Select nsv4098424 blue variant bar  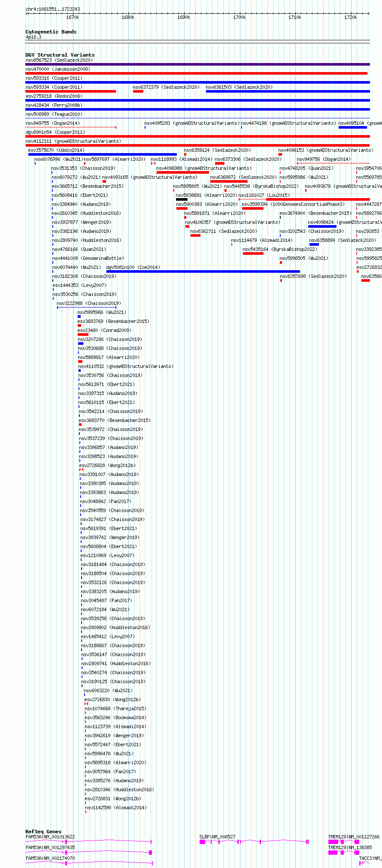322,226
